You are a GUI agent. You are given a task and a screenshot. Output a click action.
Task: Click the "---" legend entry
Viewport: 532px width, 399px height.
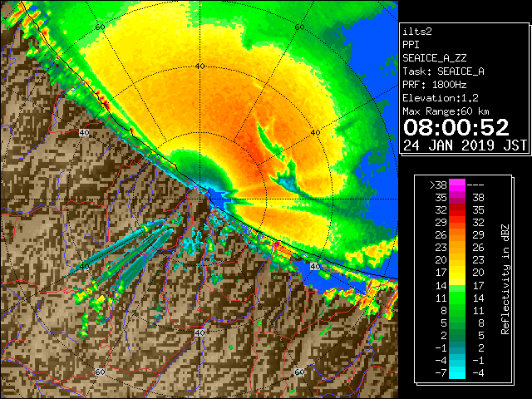pos(475,185)
